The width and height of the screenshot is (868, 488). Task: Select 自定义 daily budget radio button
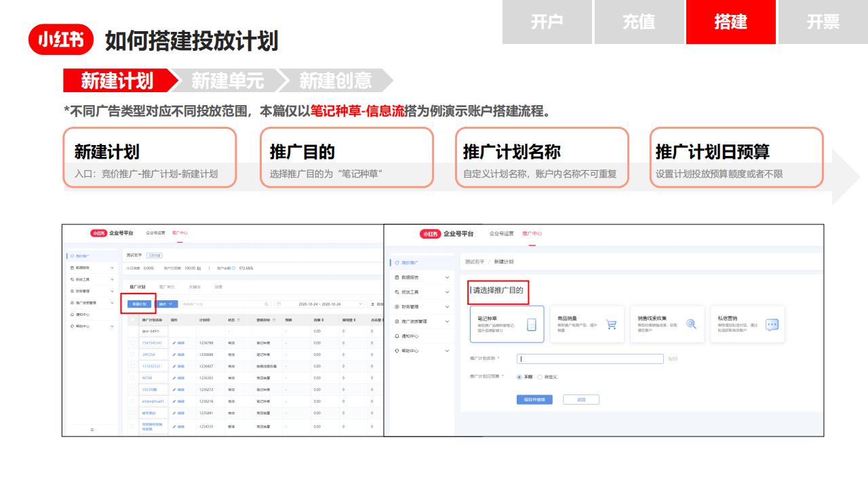(x=540, y=376)
